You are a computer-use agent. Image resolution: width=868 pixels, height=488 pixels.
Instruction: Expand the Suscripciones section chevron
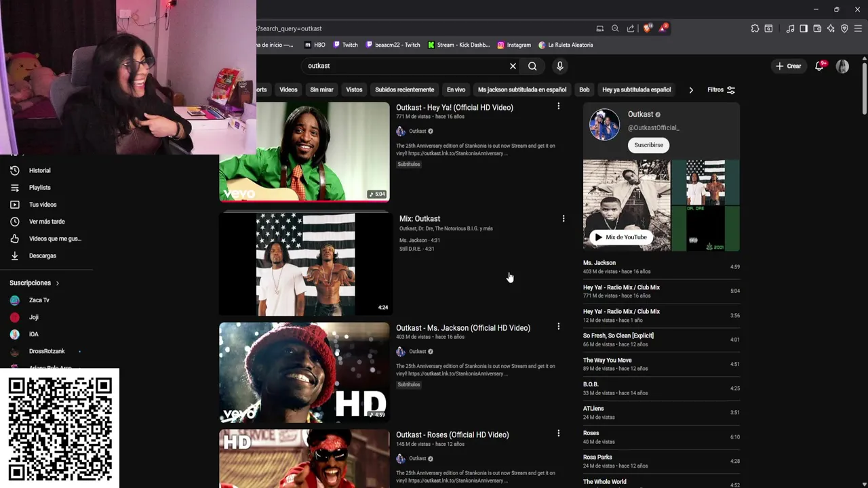coord(58,283)
